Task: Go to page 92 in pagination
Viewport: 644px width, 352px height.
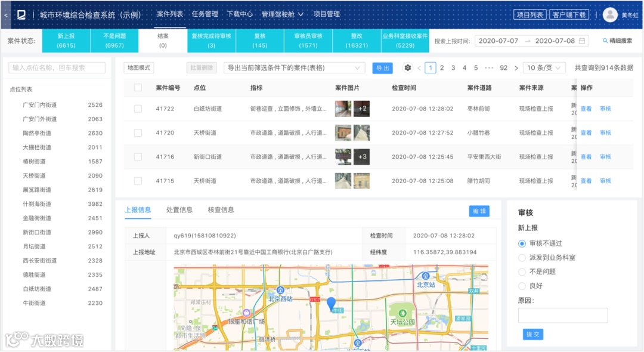Action: coord(503,68)
